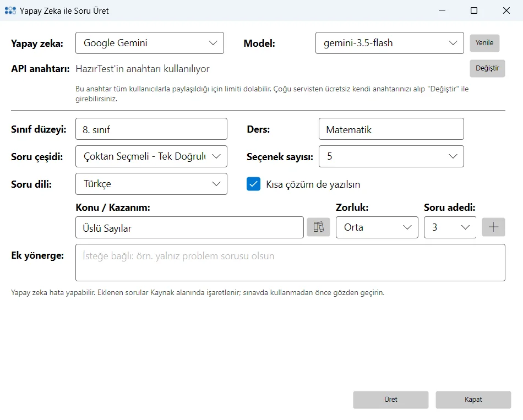The height and width of the screenshot is (420, 523).
Task: Click the Yenile button
Action: tap(484, 43)
